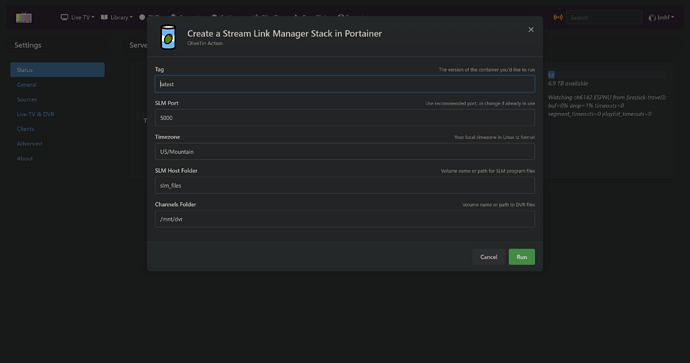The image size is (690, 363).
Task: Click the 'Watching ch6142 ESPNU' status text
Action: pos(607,106)
